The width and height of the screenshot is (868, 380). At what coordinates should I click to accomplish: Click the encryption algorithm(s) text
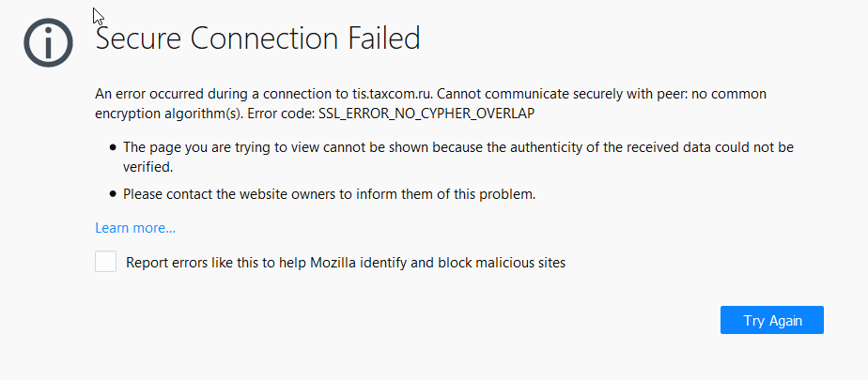pos(169,114)
